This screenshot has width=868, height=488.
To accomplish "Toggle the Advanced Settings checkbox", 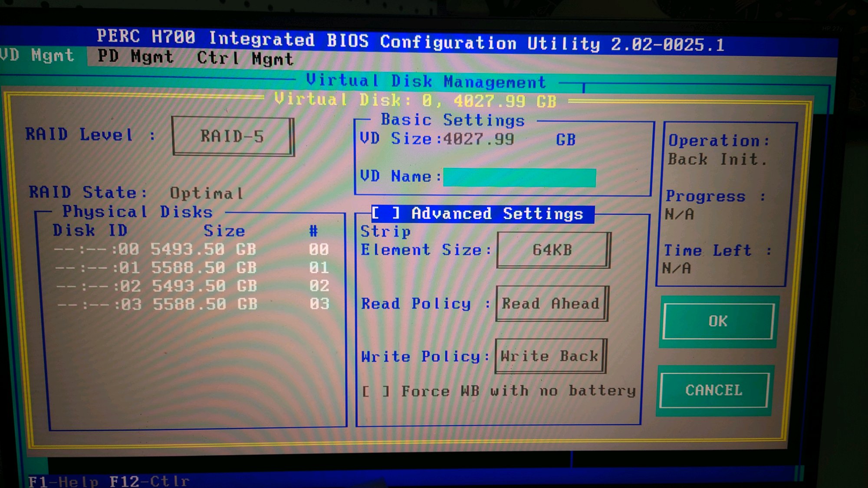I will coord(385,213).
